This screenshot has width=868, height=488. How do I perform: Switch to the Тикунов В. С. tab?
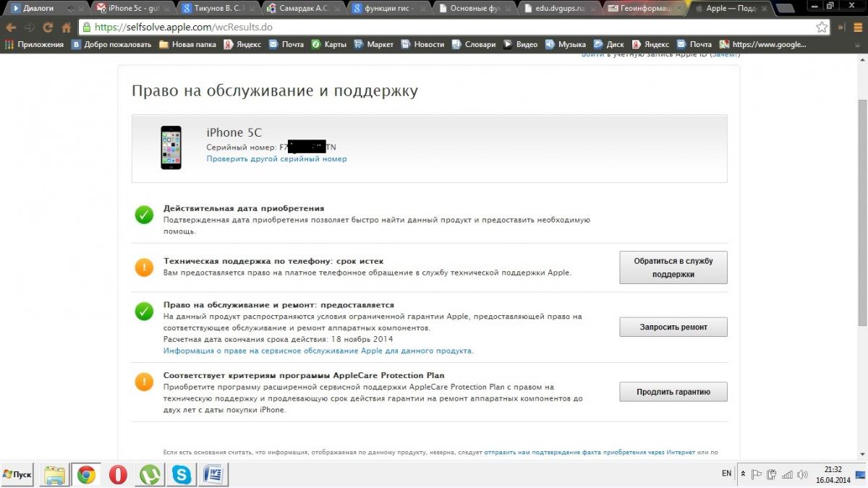point(218,9)
